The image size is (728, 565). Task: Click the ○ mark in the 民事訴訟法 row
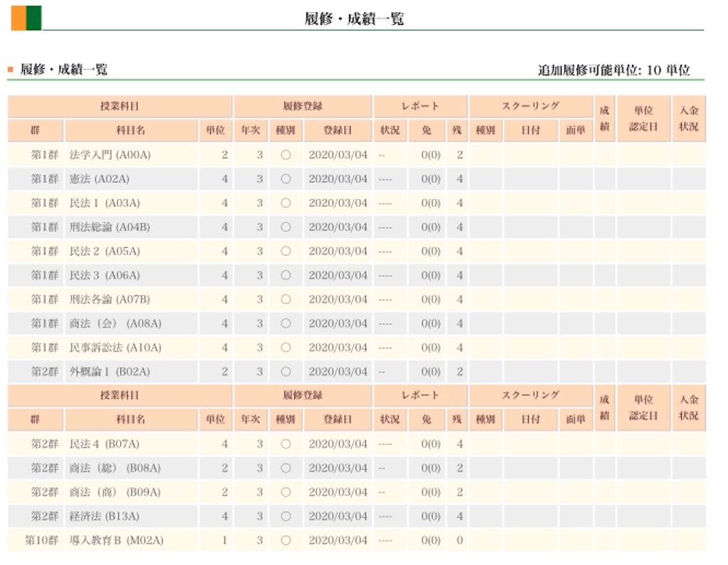coord(286,348)
